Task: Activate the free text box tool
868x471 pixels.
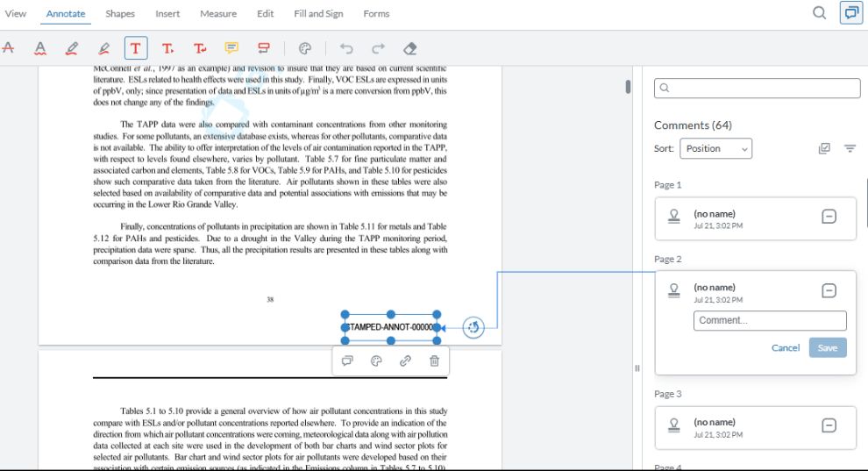Action: click(x=136, y=48)
